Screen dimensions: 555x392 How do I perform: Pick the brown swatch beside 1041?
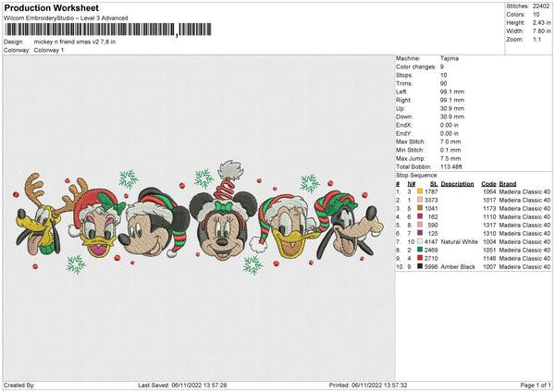(x=420, y=208)
